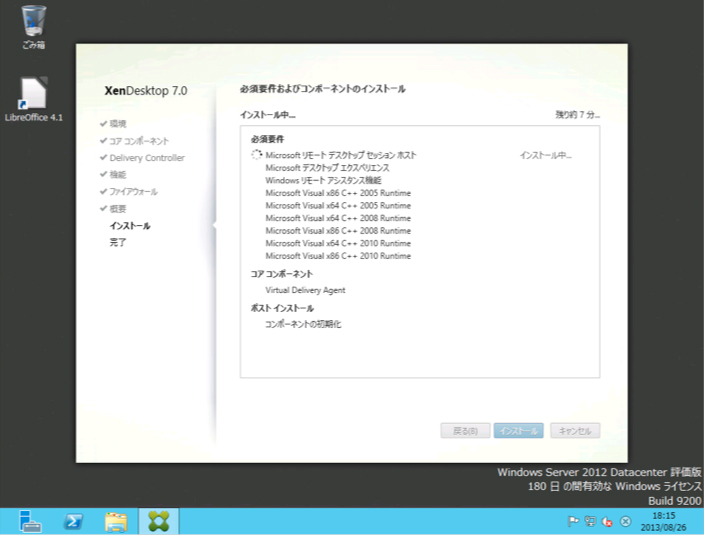Open the taskbar clock showing 18:15
This screenshot has height=535, width=704.
tap(664, 522)
